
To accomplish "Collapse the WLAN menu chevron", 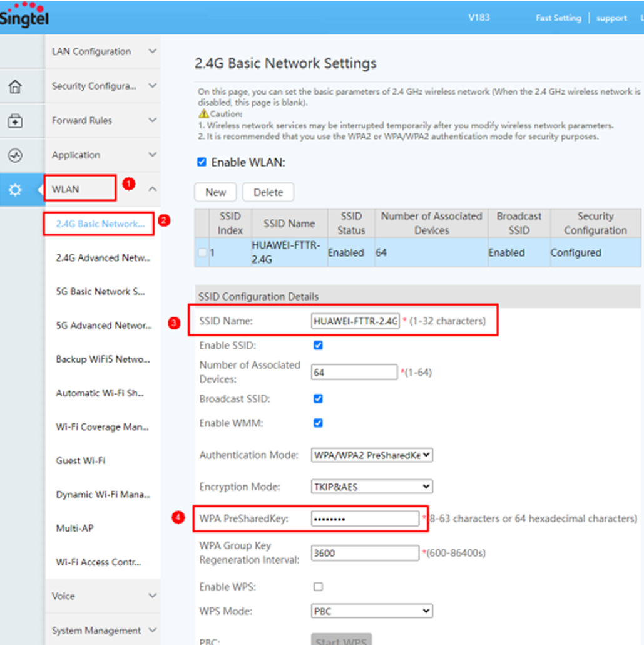I will coord(153,189).
